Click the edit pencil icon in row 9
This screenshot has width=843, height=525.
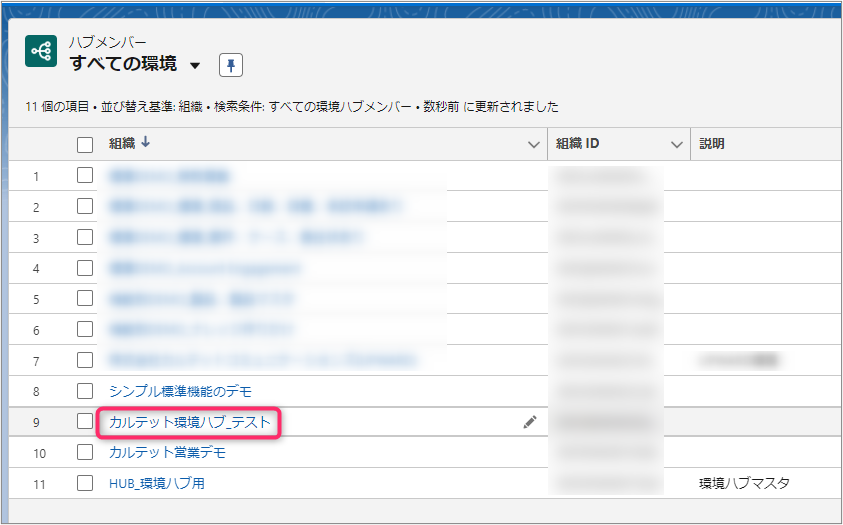(530, 423)
